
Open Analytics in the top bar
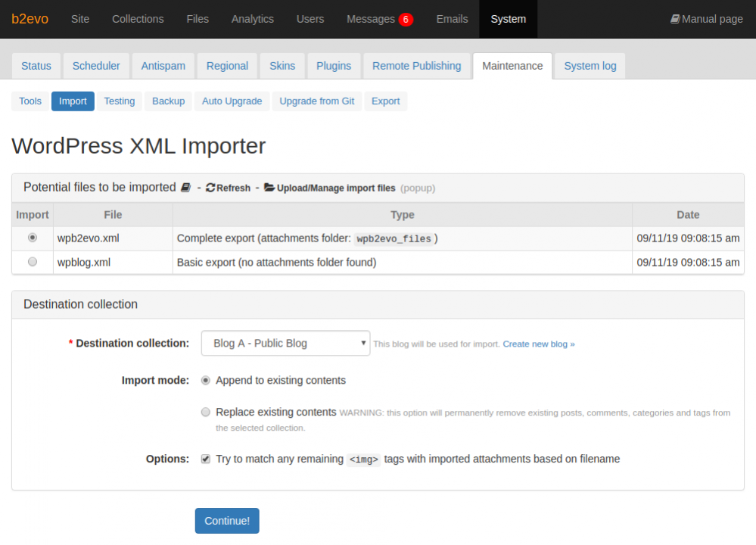[253, 19]
